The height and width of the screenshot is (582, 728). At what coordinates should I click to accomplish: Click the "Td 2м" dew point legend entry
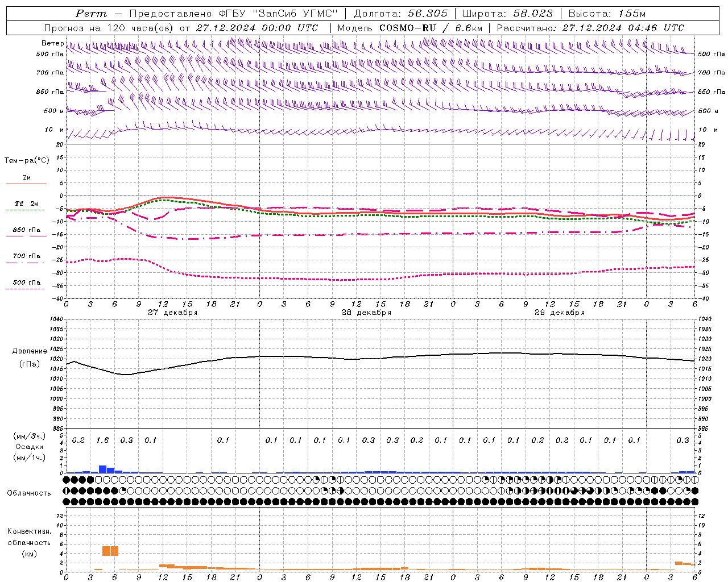click(x=26, y=203)
